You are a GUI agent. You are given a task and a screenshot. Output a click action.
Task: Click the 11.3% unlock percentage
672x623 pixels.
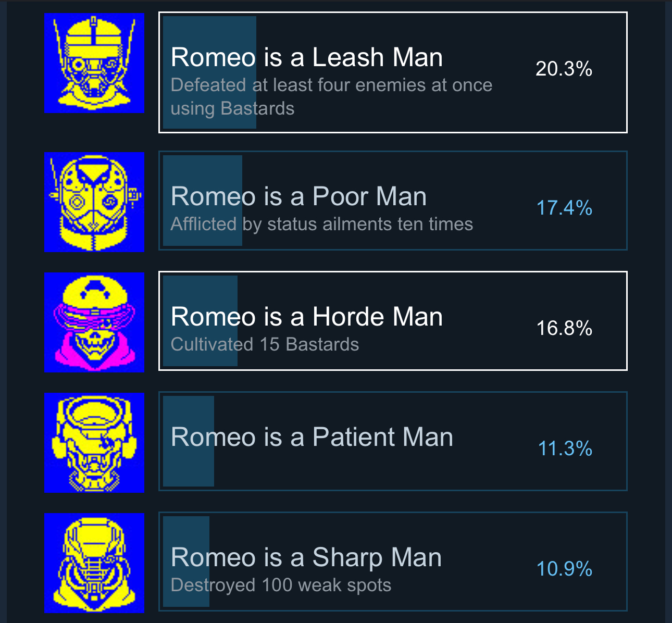pyautogui.click(x=565, y=448)
